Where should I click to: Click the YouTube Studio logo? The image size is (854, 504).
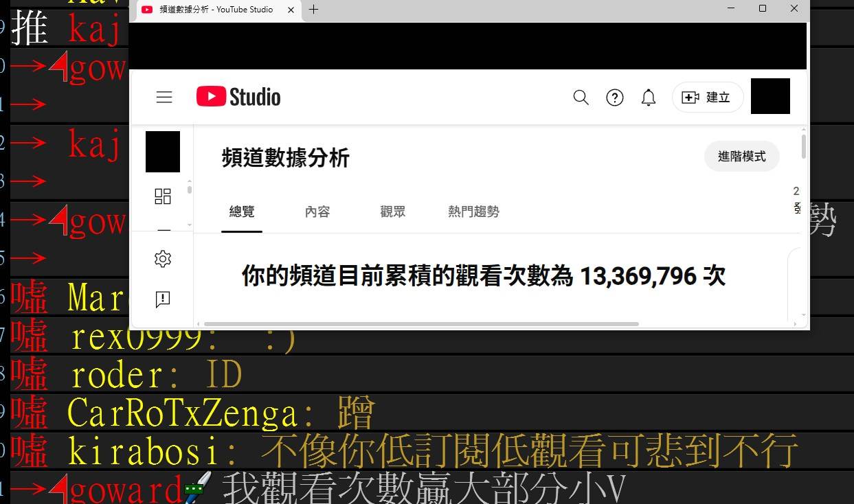click(x=238, y=97)
